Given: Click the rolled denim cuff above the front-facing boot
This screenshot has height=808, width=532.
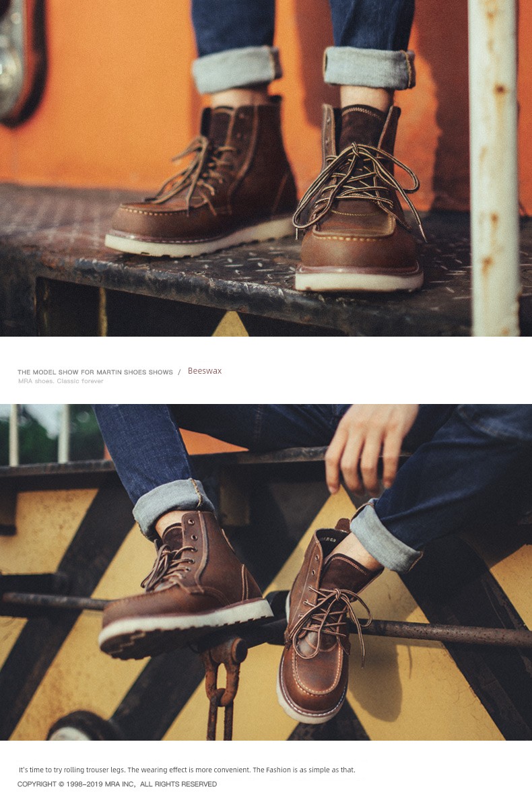Looking at the screenshot, I should point(368,67).
